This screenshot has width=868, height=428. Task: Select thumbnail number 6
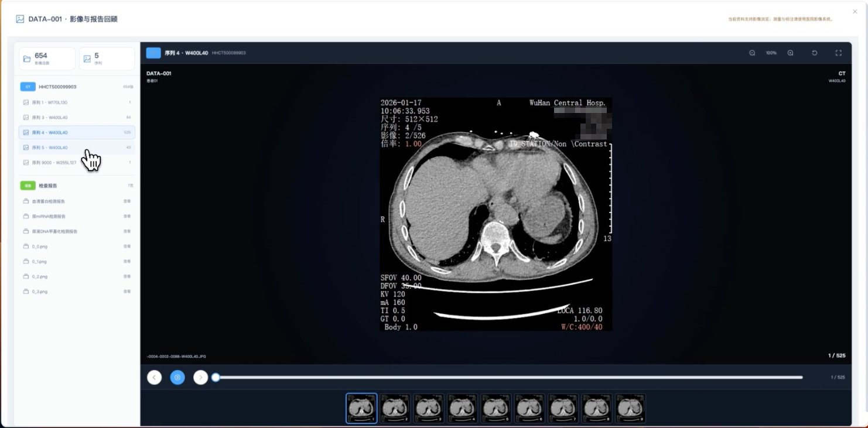pos(529,408)
